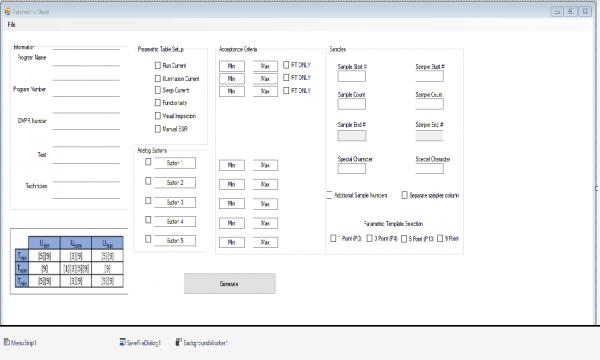Viewport: 600px width, 360px height.
Task: Select the 1 Point template checkbox
Action: (333, 238)
